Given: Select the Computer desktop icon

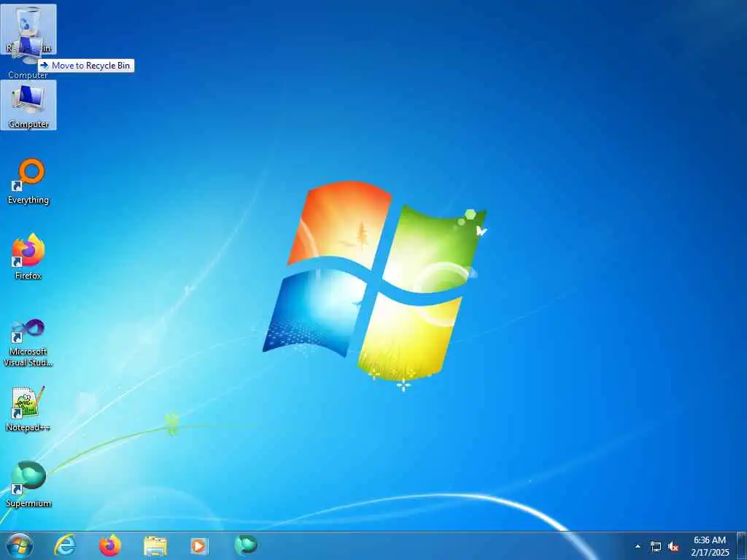Looking at the screenshot, I should [x=28, y=105].
